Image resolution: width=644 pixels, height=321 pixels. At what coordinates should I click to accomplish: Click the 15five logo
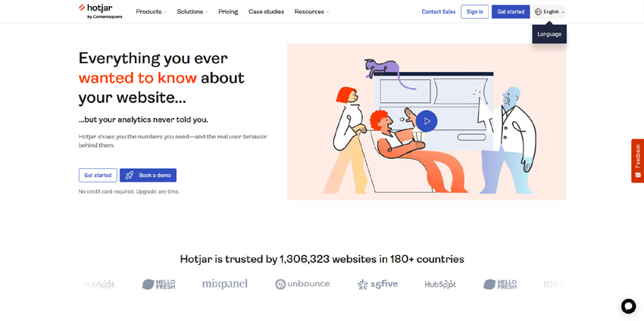coord(377,284)
